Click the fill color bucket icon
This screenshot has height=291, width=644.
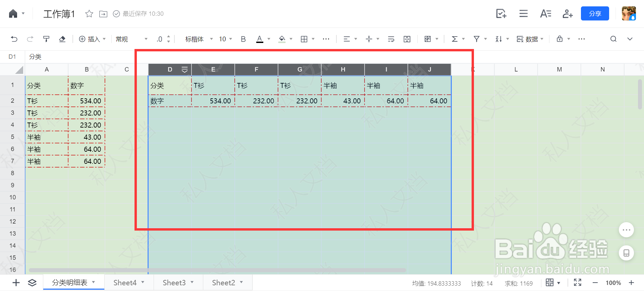pos(282,39)
